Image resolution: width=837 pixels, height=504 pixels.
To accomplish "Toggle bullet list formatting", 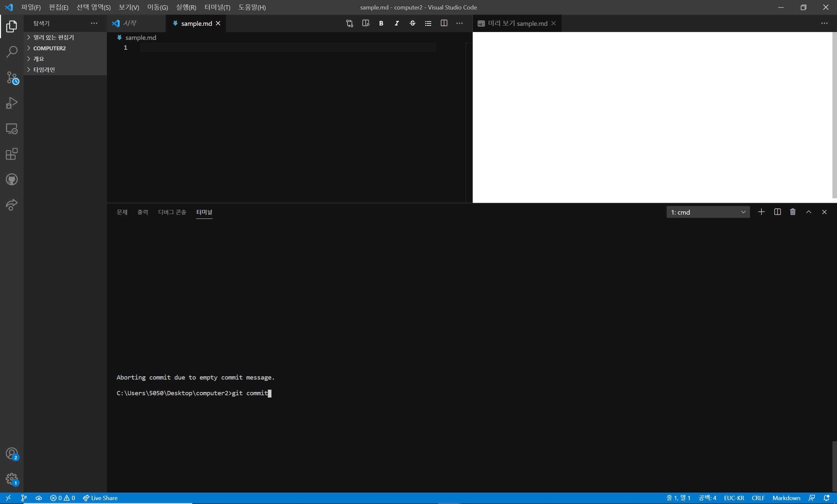I will tap(428, 24).
